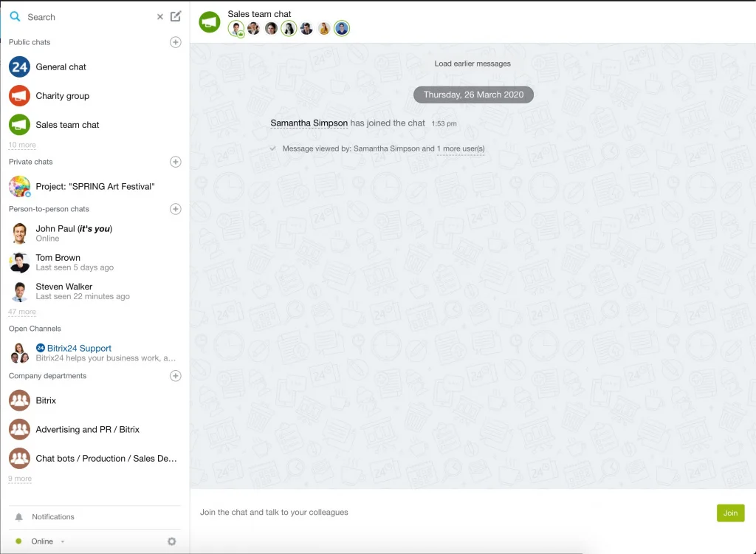Show 47 more person-to-person chats

[21, 312]
